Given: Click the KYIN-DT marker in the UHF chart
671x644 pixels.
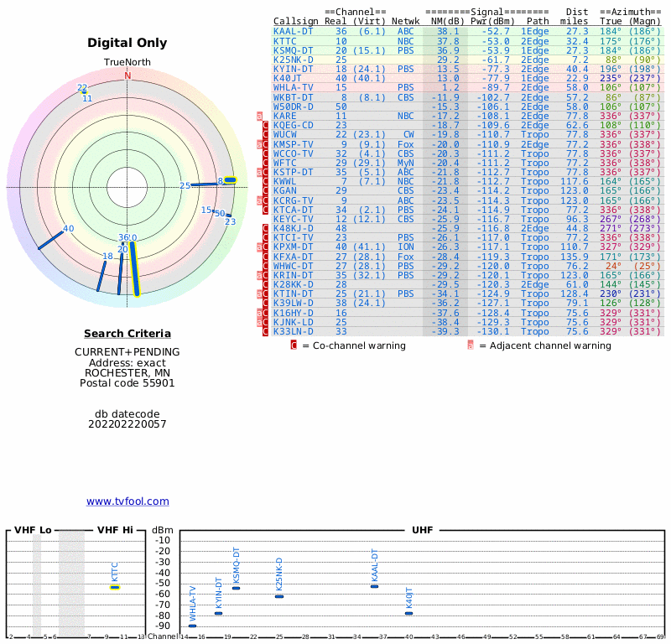Looking at the screenshot, I should click(218, 613).
